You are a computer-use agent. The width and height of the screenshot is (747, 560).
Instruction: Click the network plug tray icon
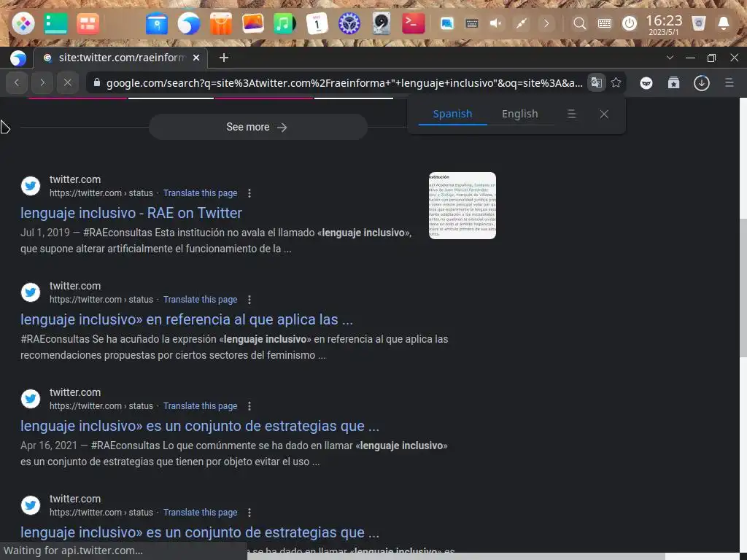point(521,23)
